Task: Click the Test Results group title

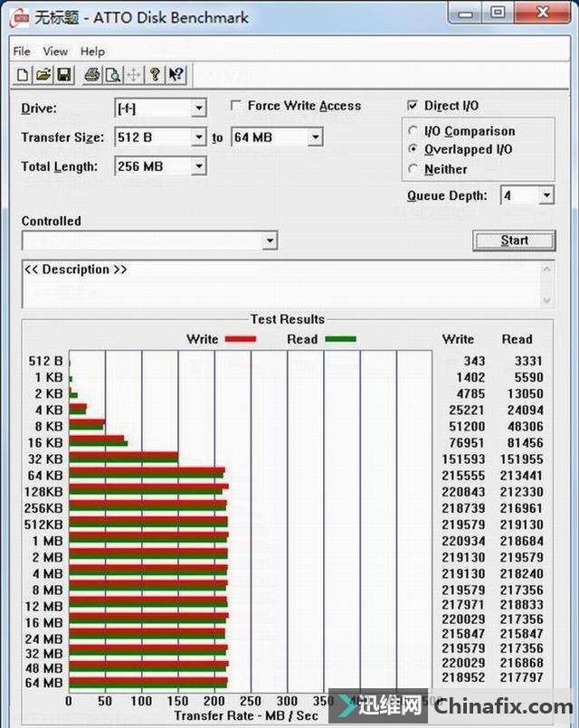Action: (288, 319)
